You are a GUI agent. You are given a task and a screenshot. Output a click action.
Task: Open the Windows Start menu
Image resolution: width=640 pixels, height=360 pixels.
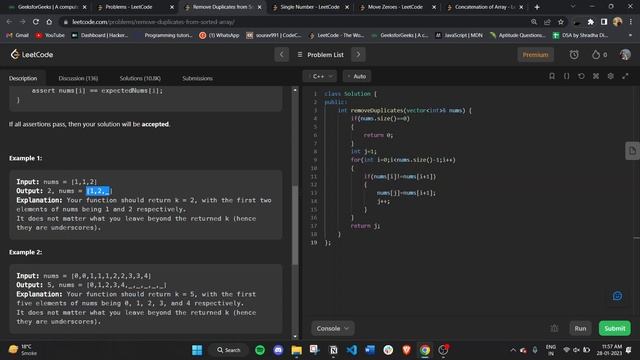point(197,350)
